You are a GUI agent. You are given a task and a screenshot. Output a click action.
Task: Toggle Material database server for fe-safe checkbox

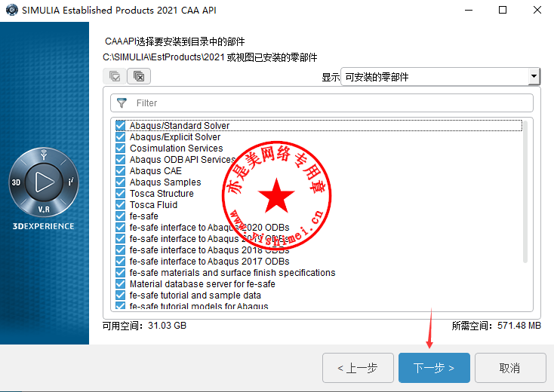121,283
